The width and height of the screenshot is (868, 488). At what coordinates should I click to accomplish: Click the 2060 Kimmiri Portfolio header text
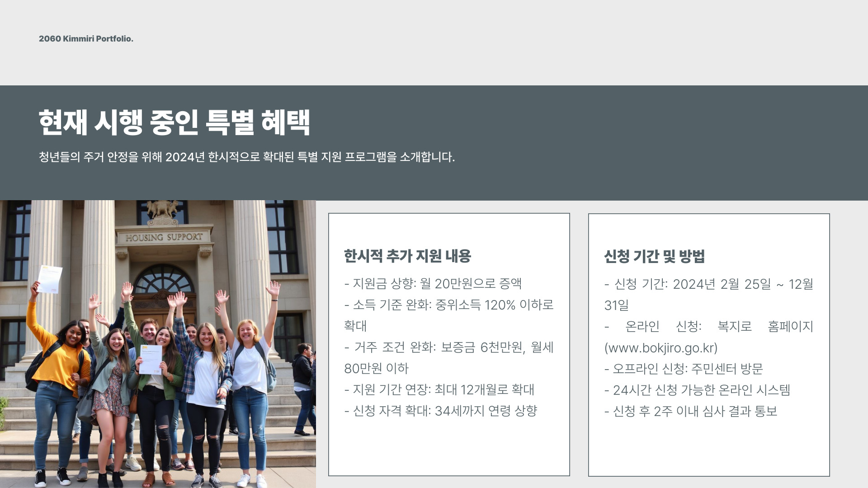pos(86,39)
